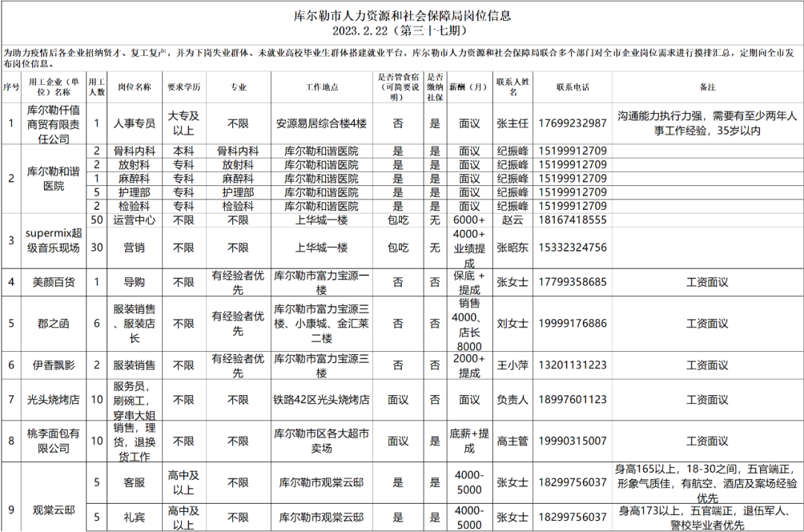Click remark starting 身高173以上
The width and height of the screenshot is (804, 532).
tap(707, 518)
